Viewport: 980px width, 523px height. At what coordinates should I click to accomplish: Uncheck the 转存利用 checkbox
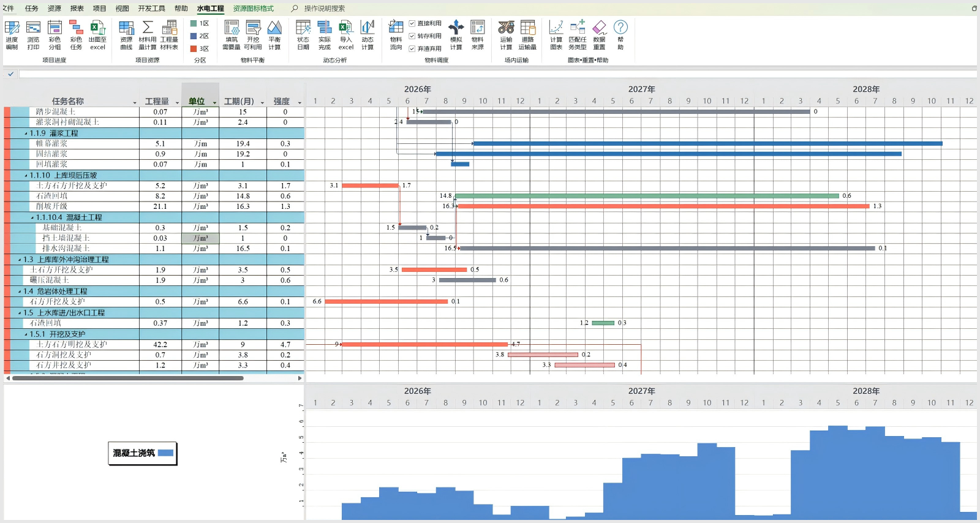[x=412, y=36]
